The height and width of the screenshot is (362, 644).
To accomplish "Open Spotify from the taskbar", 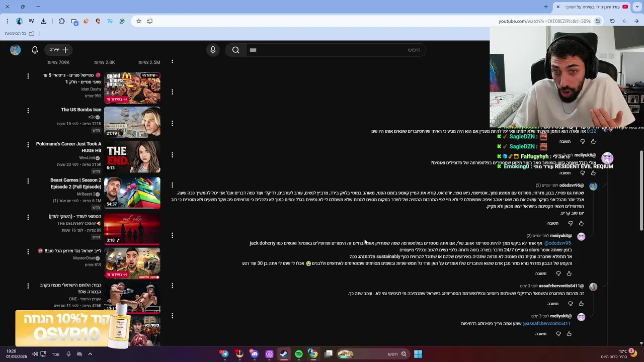I will (x=299, y=354).
